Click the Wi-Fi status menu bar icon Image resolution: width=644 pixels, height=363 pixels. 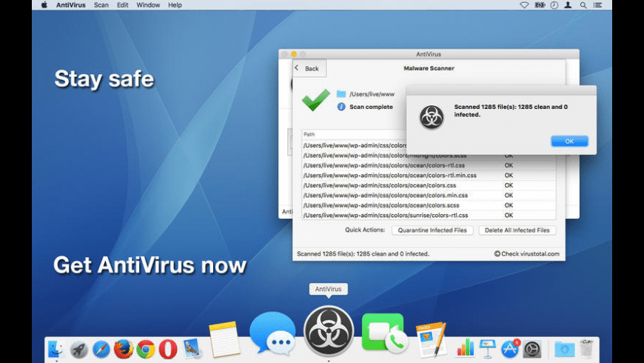[524, 5]
